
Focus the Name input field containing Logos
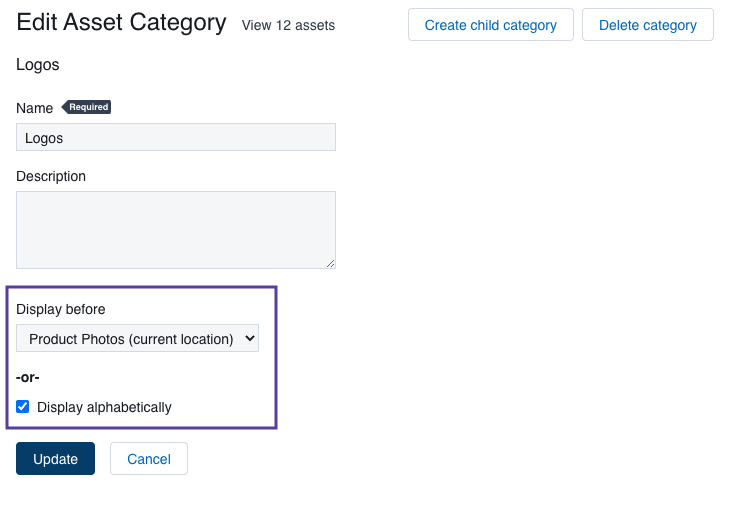176,137
